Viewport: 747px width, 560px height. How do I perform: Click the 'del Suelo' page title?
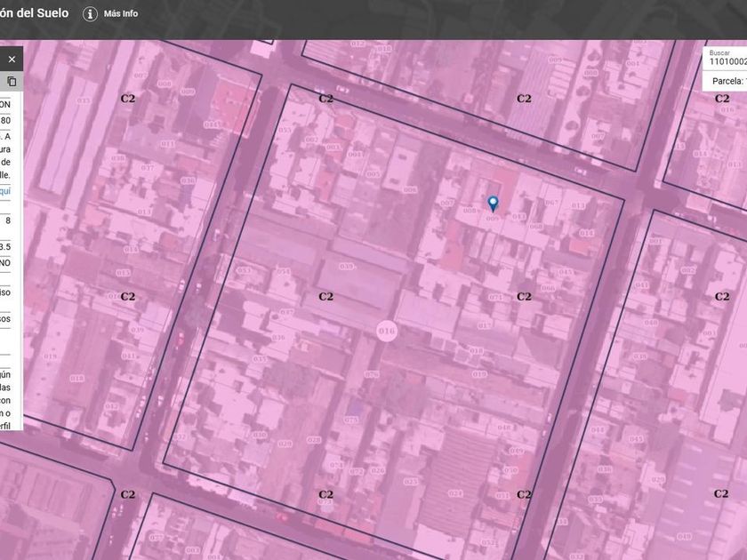[34, 13]
